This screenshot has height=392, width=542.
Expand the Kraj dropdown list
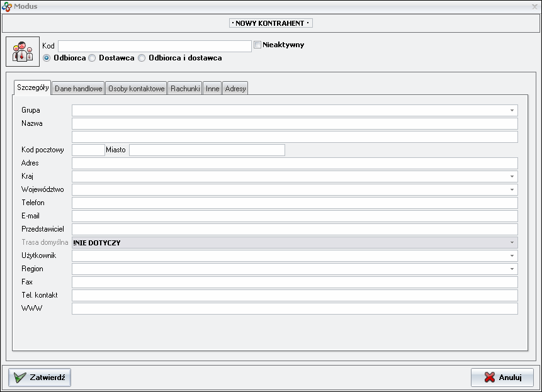(511, 176)
